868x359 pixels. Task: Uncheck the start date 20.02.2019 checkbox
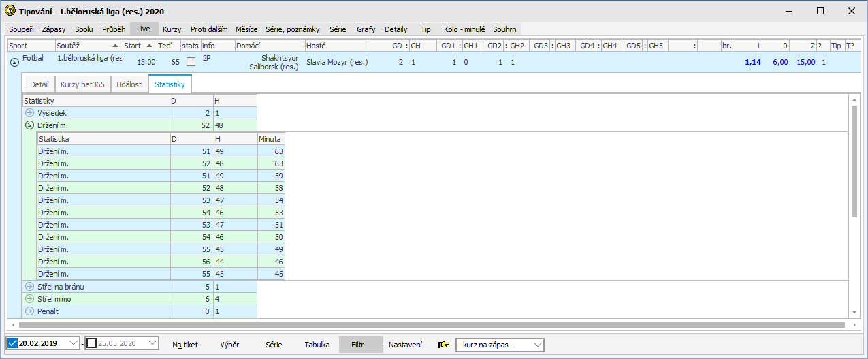(13, 344)
